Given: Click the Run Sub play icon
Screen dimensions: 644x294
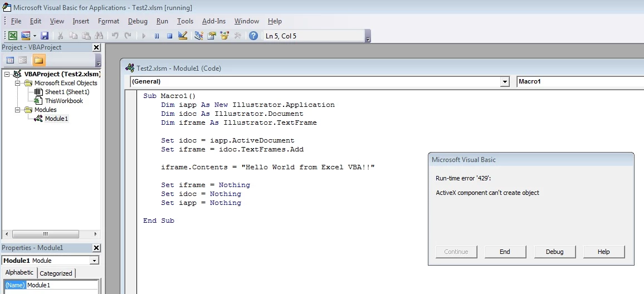Looking at the screenshot, I should pos(144,36).
